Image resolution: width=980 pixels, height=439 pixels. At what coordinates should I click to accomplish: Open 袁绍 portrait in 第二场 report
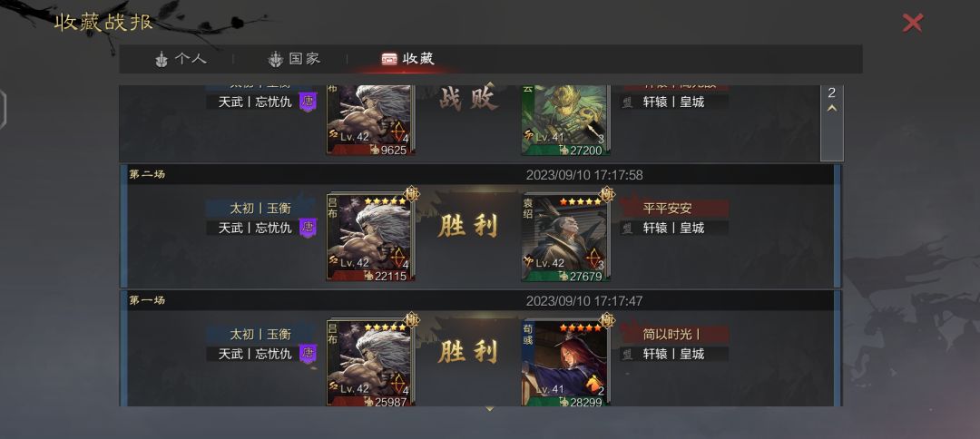point(565,238)
